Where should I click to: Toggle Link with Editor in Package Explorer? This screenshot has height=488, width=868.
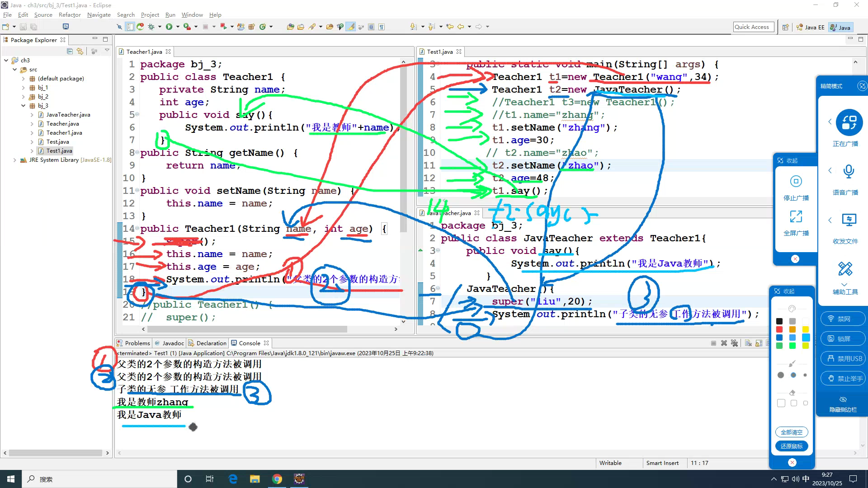tap(80, 51)
